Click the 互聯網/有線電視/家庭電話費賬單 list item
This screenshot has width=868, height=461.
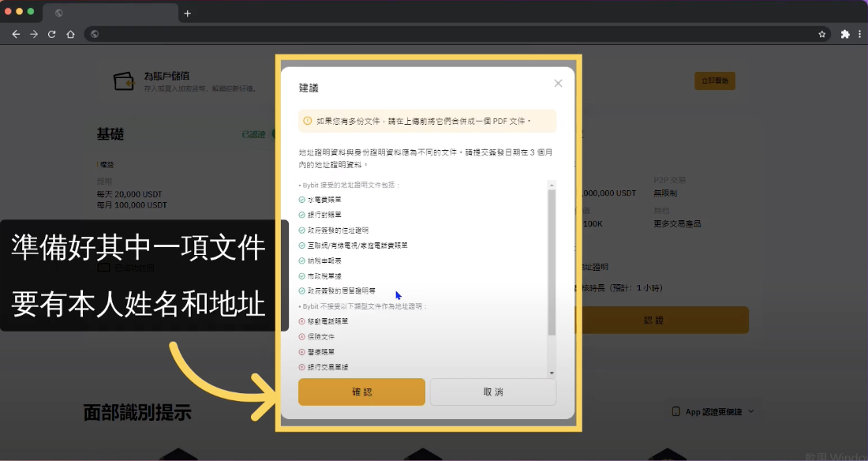357,245
